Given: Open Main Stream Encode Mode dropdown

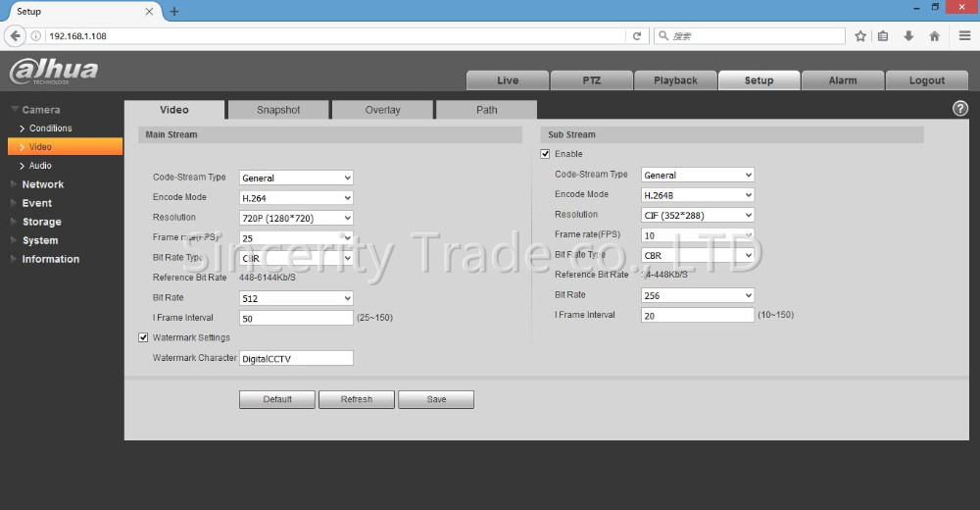Looking at the screenshot, I should [296, 198].
